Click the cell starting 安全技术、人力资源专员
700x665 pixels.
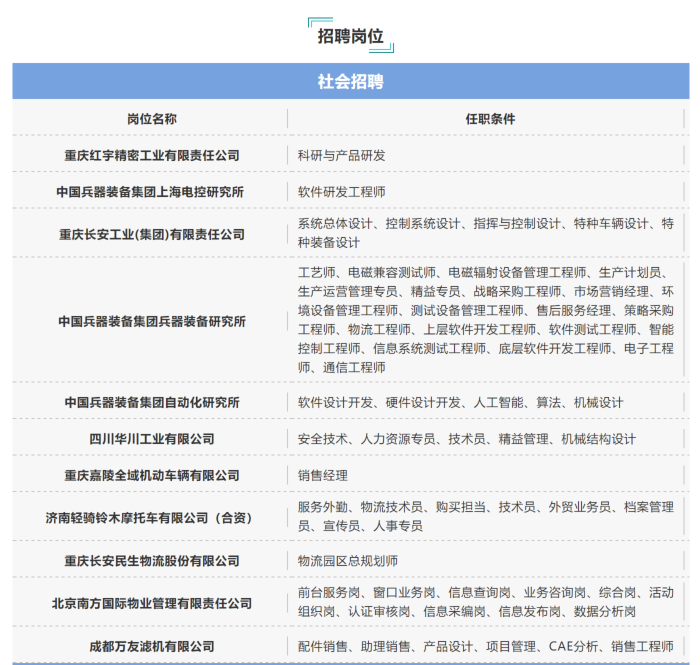(x=467, y=439)
